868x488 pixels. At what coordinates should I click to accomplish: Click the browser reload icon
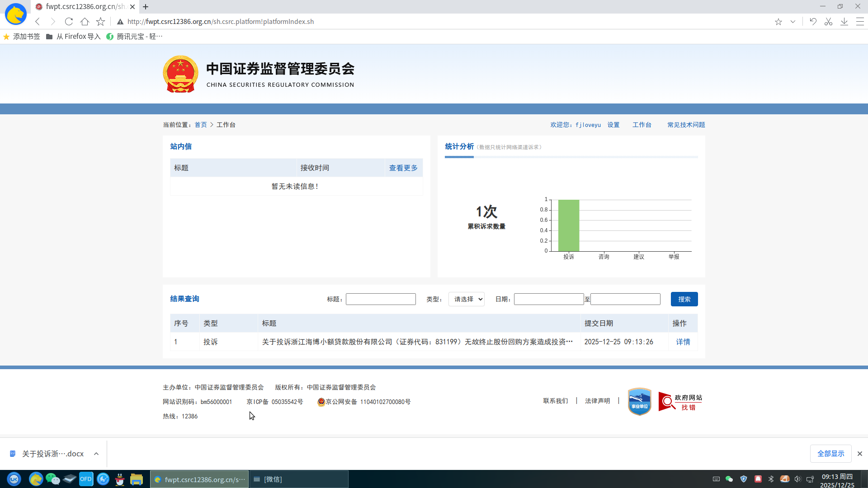pos(69,22)
